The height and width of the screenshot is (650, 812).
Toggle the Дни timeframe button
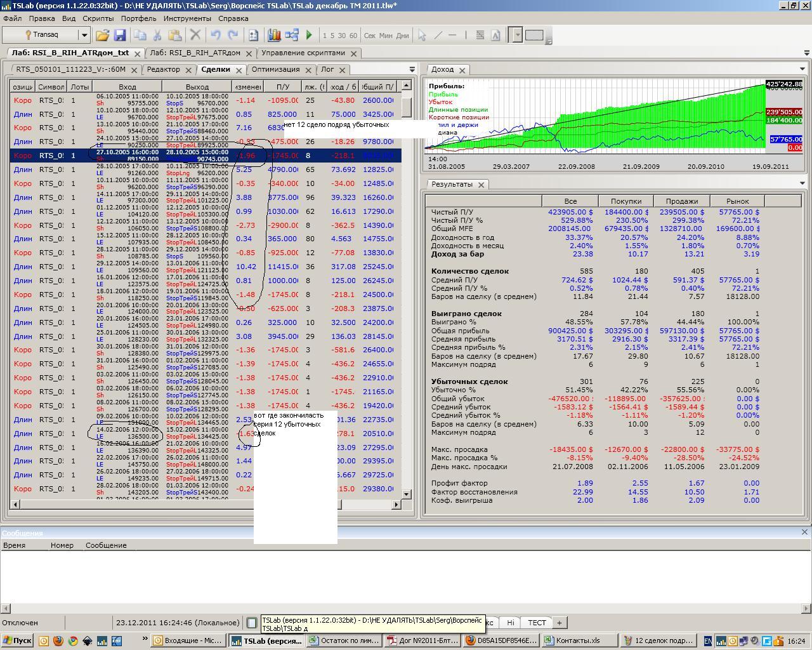click(x=402, y=36)
